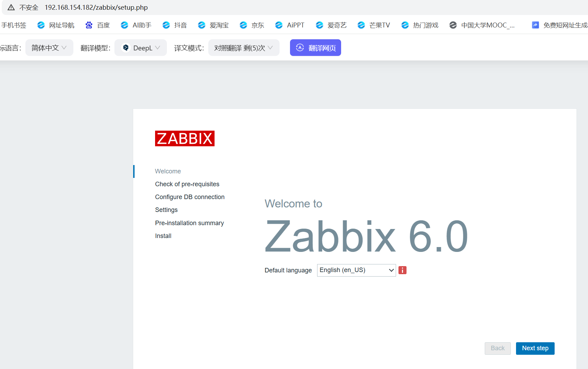Click the 抖音 bookmark icon
The height and width of the screenshot is (369, 588).
tap(166, 25)
